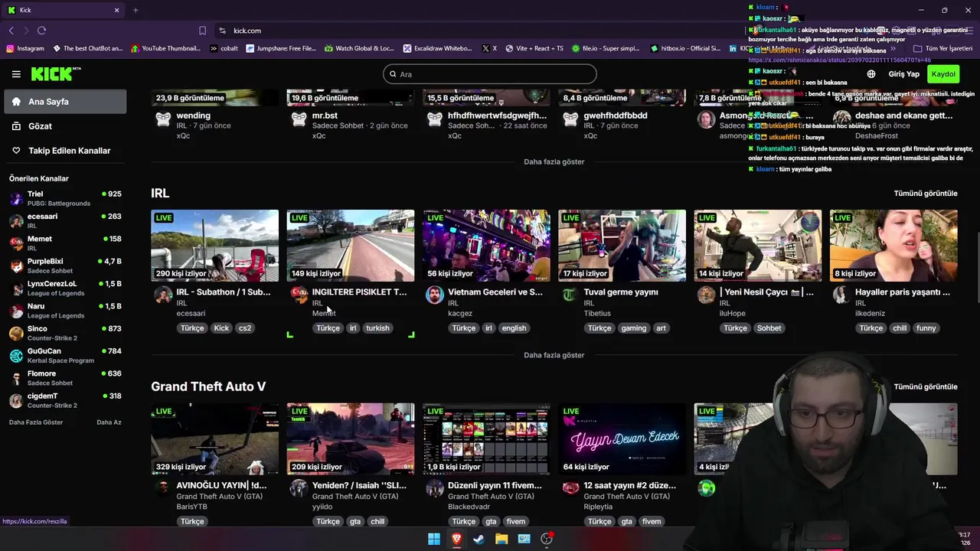This screenshot has width=980, height=551.
Task: Click the Windows Start button
Action: [434, 539]
